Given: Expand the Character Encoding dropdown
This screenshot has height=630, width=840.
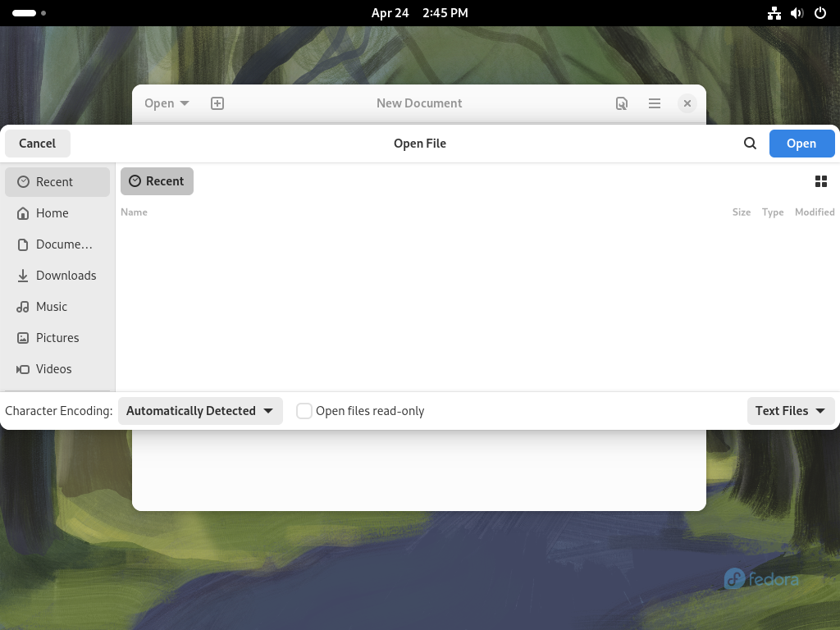Looking at the screenshot, I should tap(200, 411).
